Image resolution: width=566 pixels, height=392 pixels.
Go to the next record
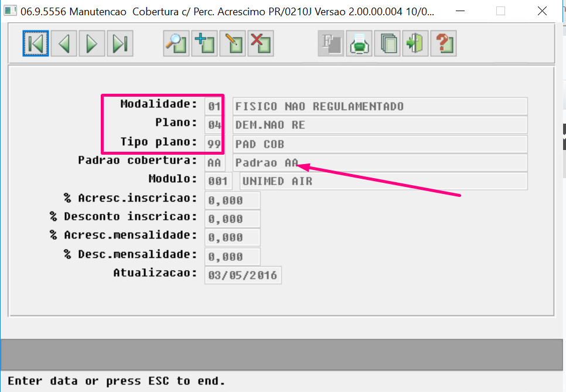(x=92, y=44)
